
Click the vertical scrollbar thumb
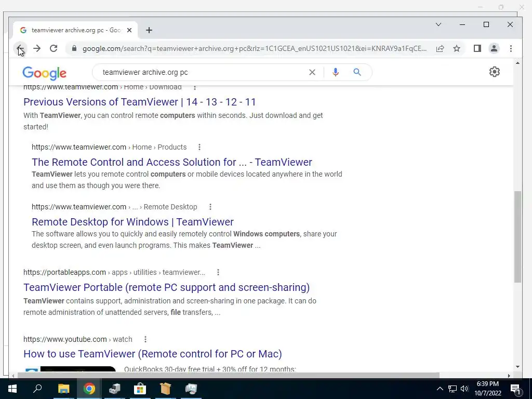point(517,236)
